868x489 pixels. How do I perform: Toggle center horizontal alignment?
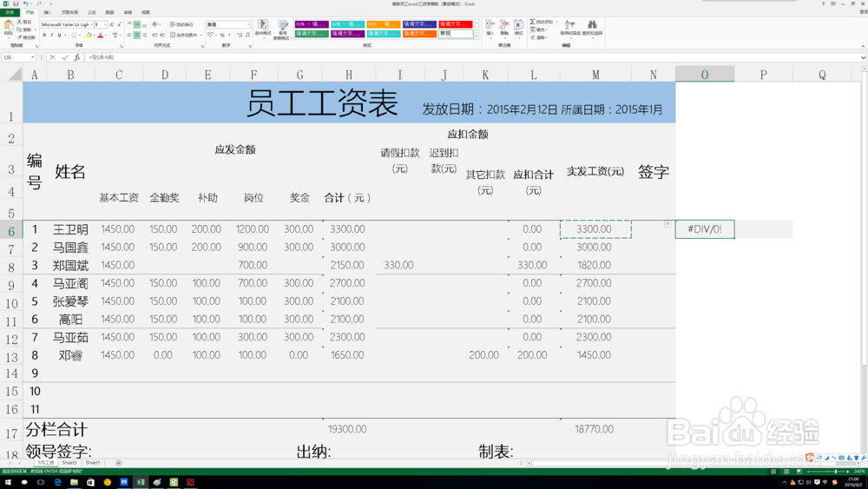pyautogui.click(x=137, y=35)
